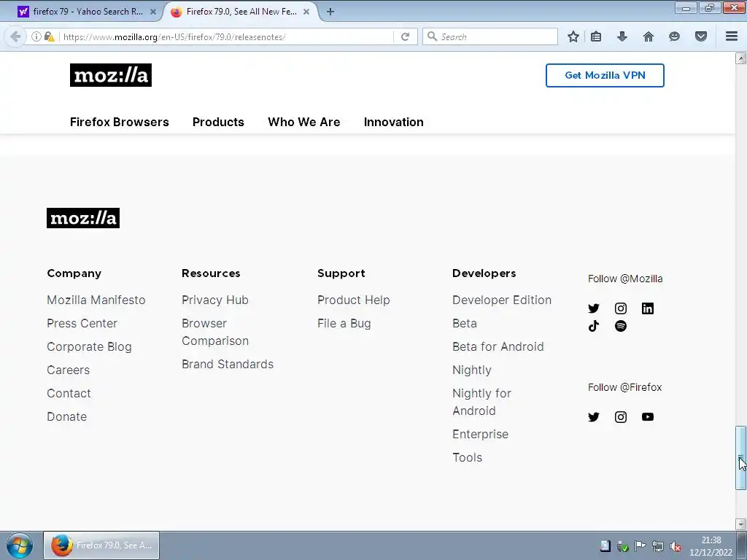This screenshot has width=747, height=560.
Task: Open Mozilla's TikTok icon
Action: point(594,326)
